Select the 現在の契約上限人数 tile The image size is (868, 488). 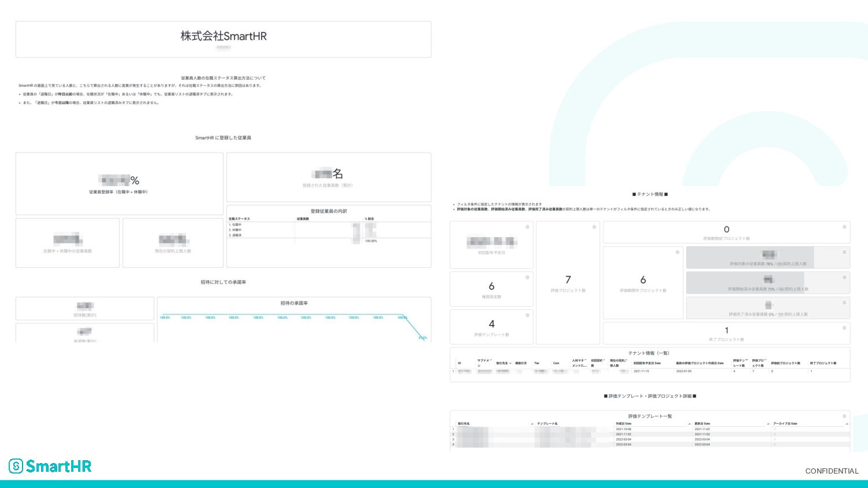coord(173,243)
